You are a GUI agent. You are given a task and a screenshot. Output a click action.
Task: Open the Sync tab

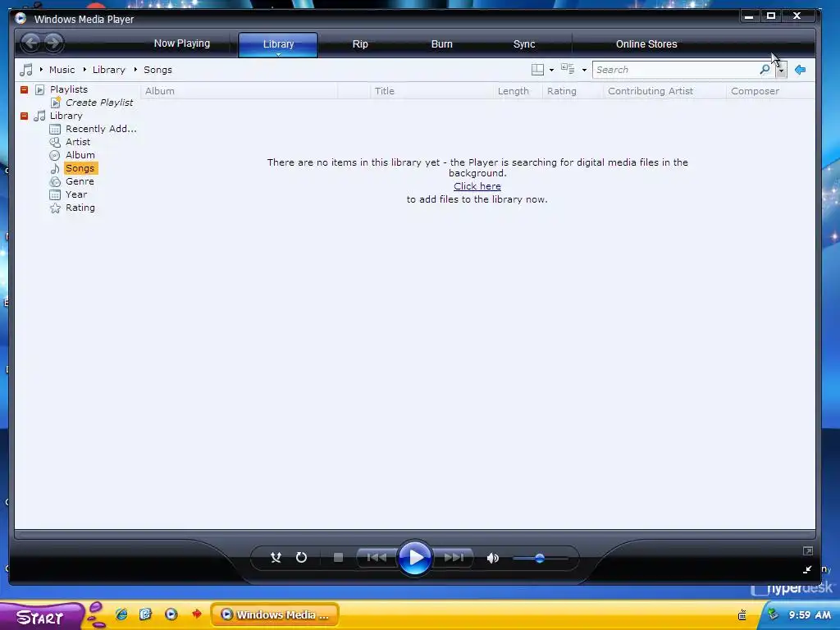[x=524, y=44]
